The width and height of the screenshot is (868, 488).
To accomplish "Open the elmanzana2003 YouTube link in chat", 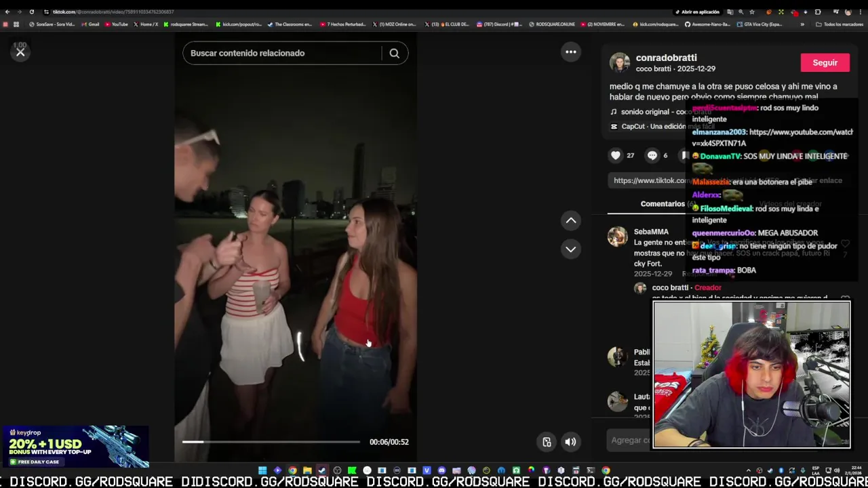I will 772,138.
